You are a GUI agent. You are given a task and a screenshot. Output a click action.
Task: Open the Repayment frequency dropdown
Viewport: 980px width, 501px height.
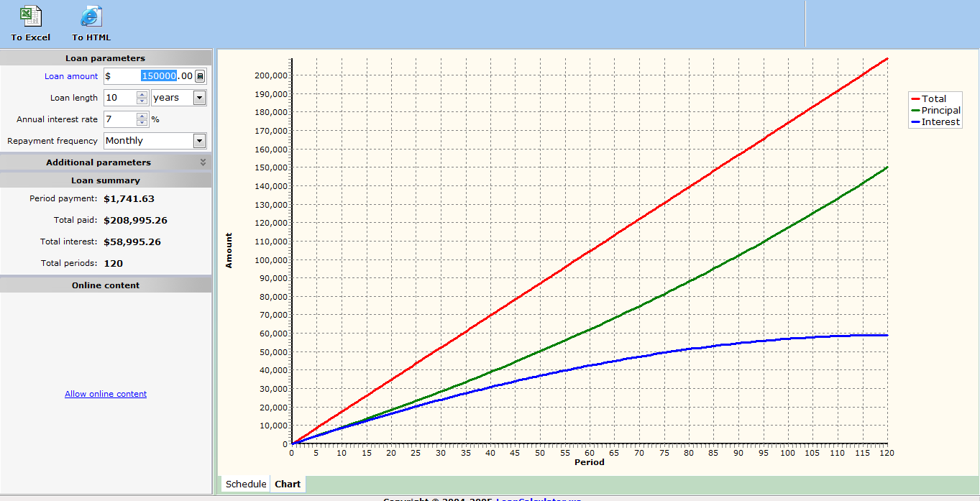199,141
